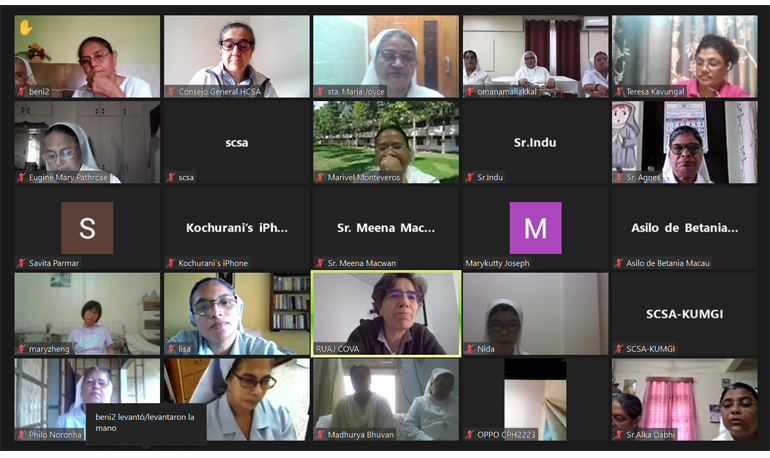The height and width of the screenshot is (458, 770).
Task: Select the highlighted RUAJ COVA video tile
Action: click(x=386, y=314)
